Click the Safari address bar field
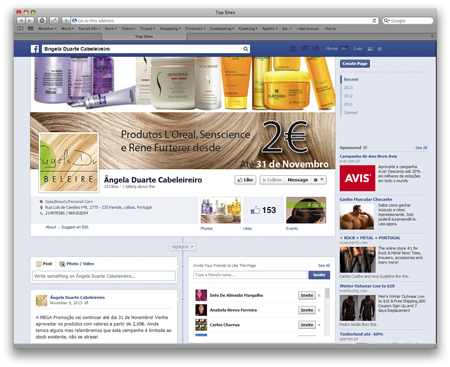The width and height of the screenshot is (450, 367). click(224, 21)
